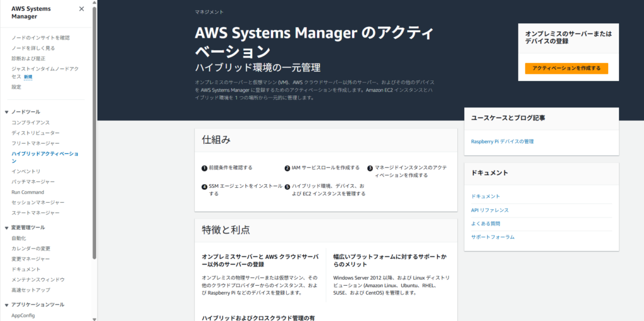The image size is (644, 321).
Task: Open ノードを詳しく見る in sidebar
Action: [x=33, y=48]
